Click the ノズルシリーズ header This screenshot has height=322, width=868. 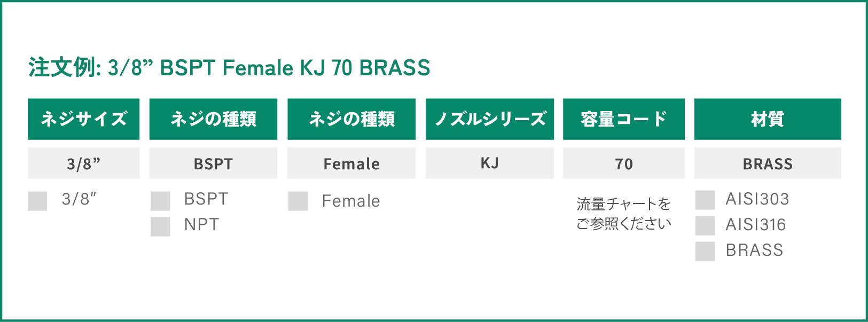click(490, 119)
